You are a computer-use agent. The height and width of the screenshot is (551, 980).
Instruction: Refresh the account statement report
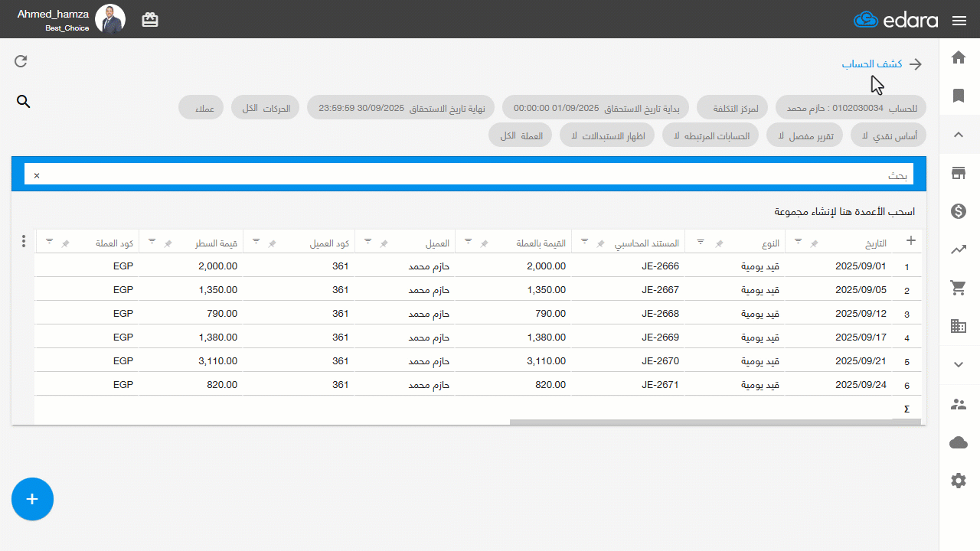coord(21,61)
